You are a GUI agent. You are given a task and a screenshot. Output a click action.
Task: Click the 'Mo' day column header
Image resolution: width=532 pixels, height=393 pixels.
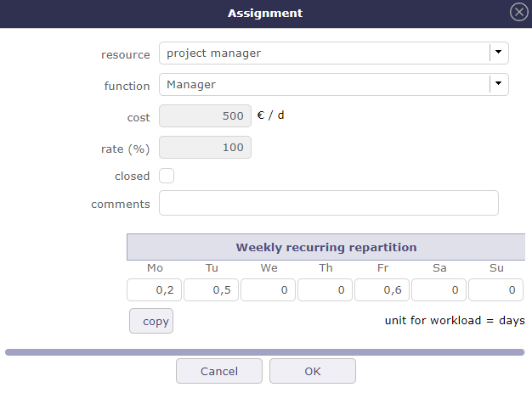coord(155,268)
